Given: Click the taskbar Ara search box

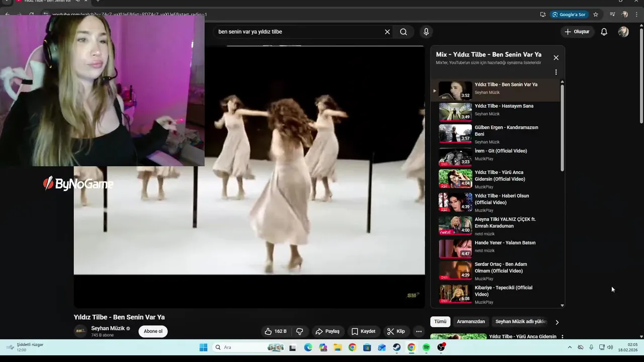Looking at the screenshot, I should click(250, 347).
